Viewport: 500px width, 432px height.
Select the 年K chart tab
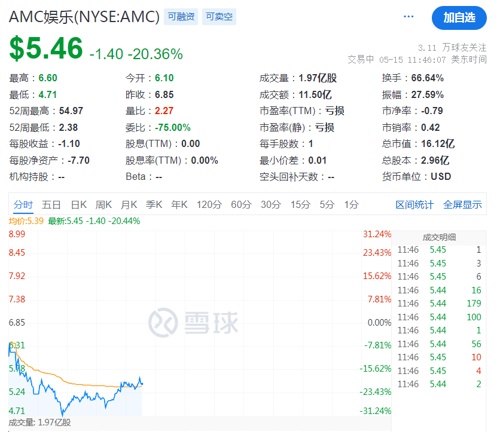(x=179, y=204)
